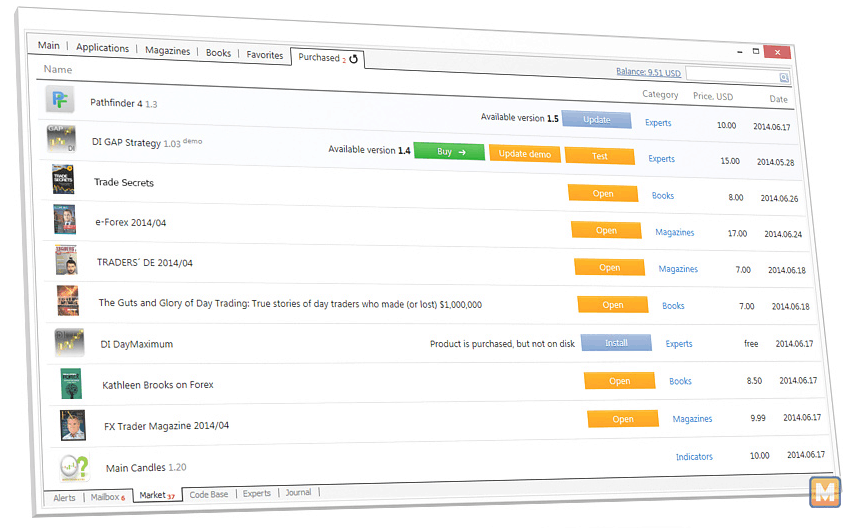Click the Pathfinder 4 product icon
The height and width of the screenshot is (528, 861).
(60, 99)
